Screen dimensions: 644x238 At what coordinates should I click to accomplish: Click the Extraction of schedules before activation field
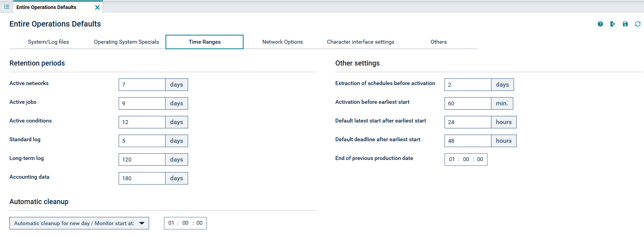point(468,85)
